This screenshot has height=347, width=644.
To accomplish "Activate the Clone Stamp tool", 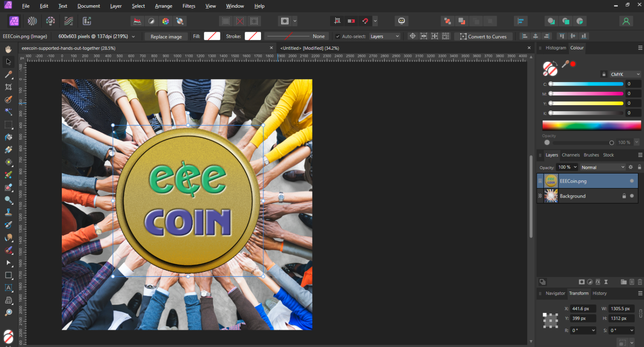I will click(8, 212).
